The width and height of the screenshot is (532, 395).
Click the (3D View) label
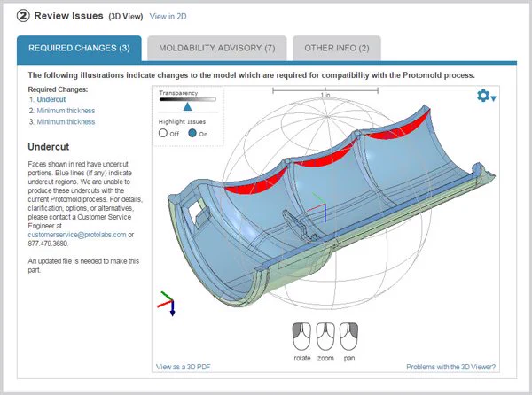(x=126, y=16)
